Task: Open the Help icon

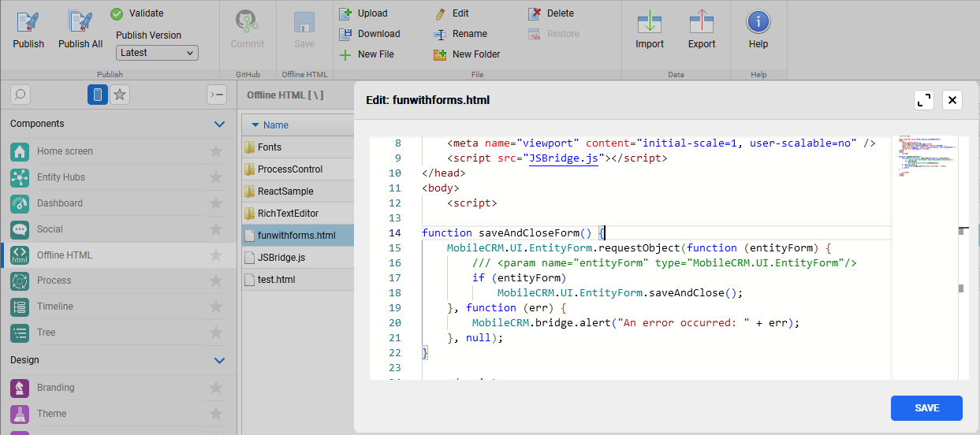Action: coord(758,23)
